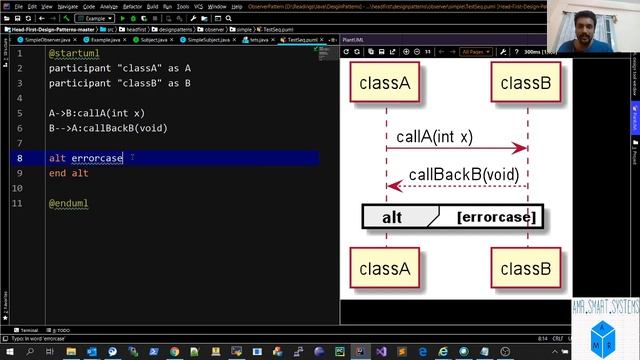Open Windows taskbar search
The height and width of the screenshot is (360, 640).
click(x=30, y=351)
